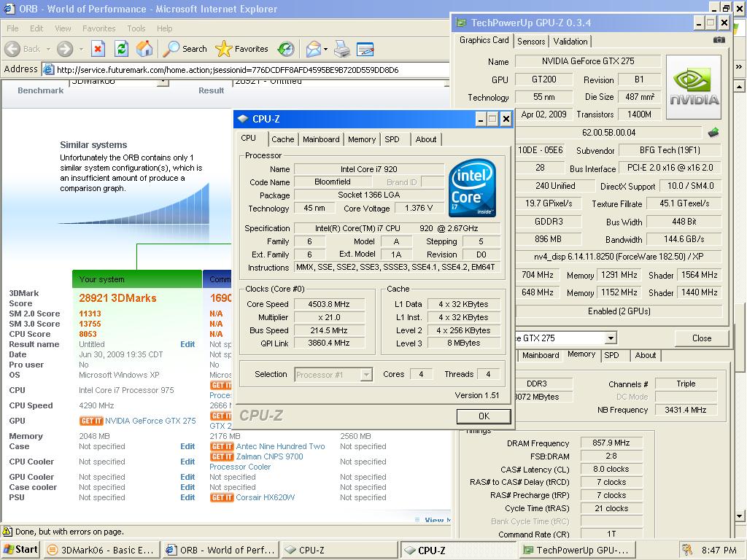Click the GPU-Z title bar icon

461,23
